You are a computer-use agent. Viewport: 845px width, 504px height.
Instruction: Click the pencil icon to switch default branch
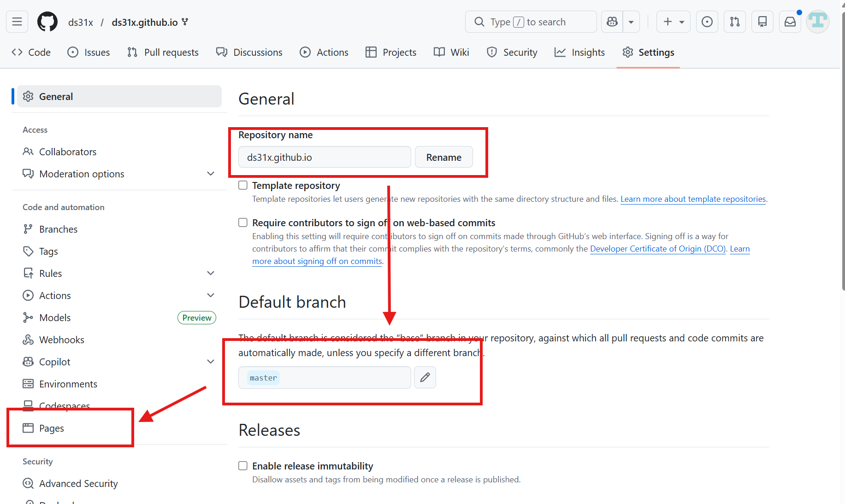pyautogui.click(x=425, y=377)
